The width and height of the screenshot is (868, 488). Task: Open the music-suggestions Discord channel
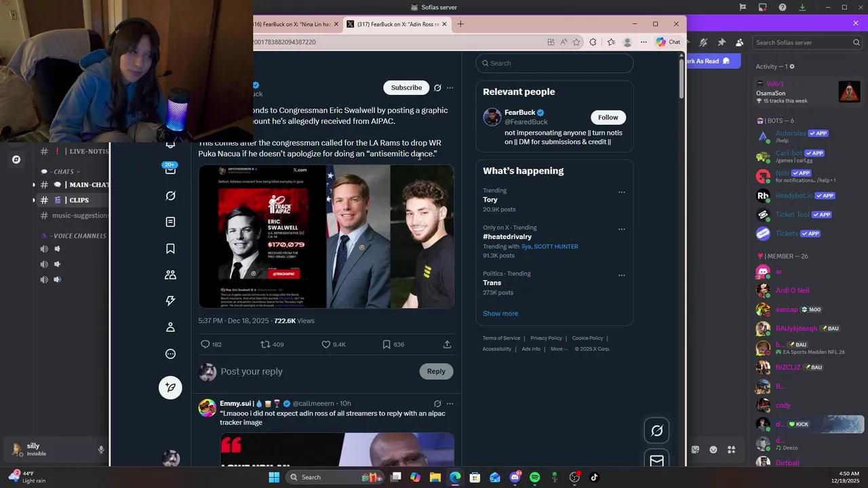[x=73, y=216]
